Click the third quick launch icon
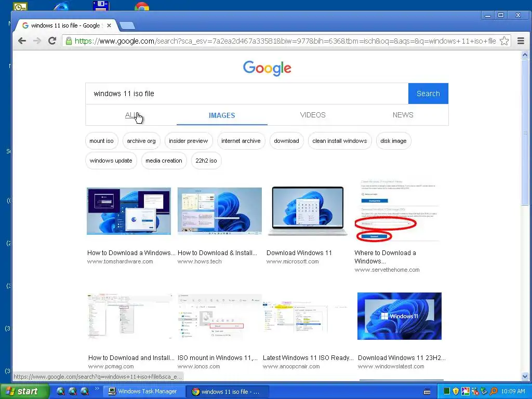 point(85,391)
